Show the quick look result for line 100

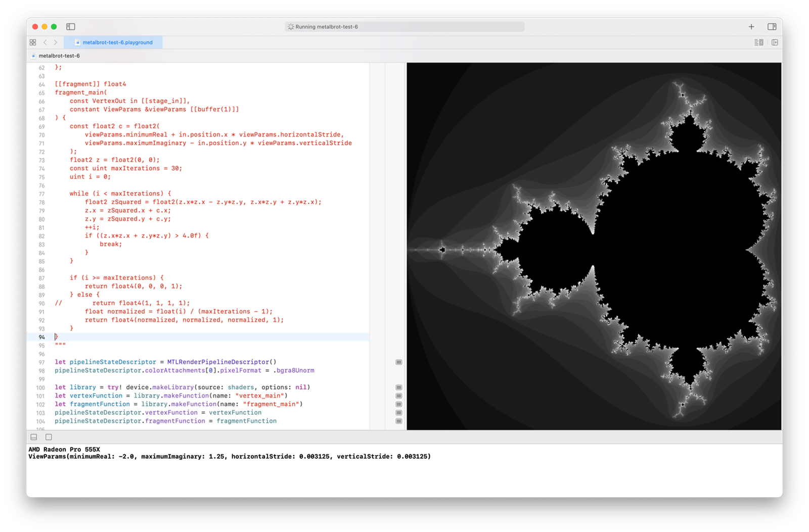point(399,388)
